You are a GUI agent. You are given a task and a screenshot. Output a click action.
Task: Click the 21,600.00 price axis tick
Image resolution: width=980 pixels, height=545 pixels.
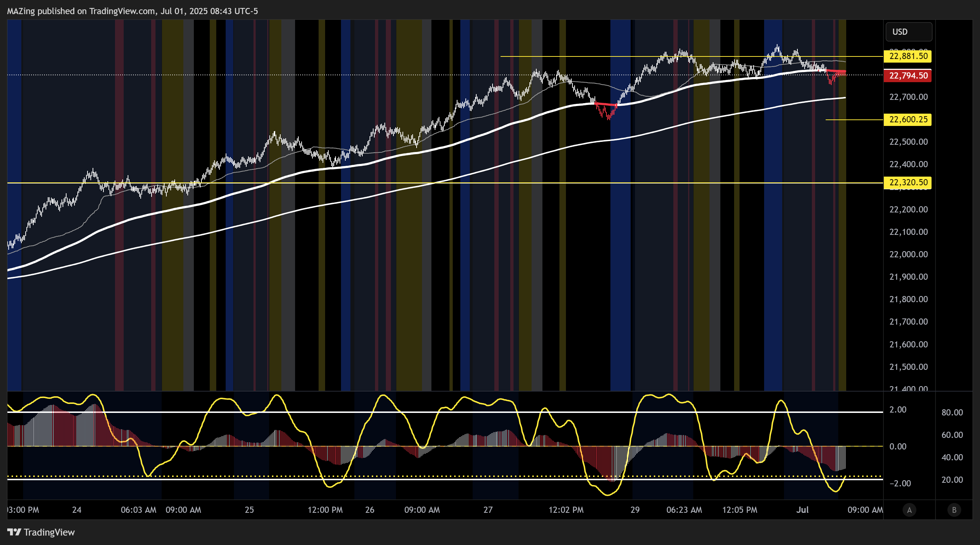point(908,345)
